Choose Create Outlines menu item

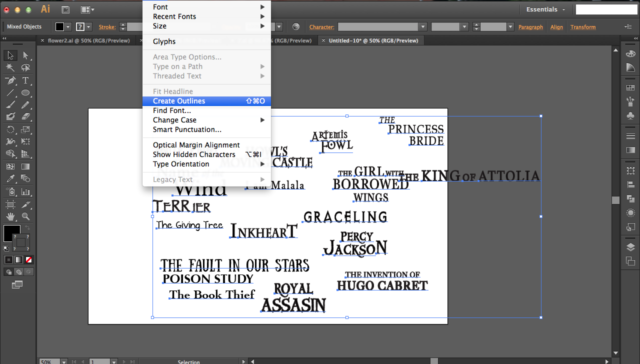click(206, 101)
